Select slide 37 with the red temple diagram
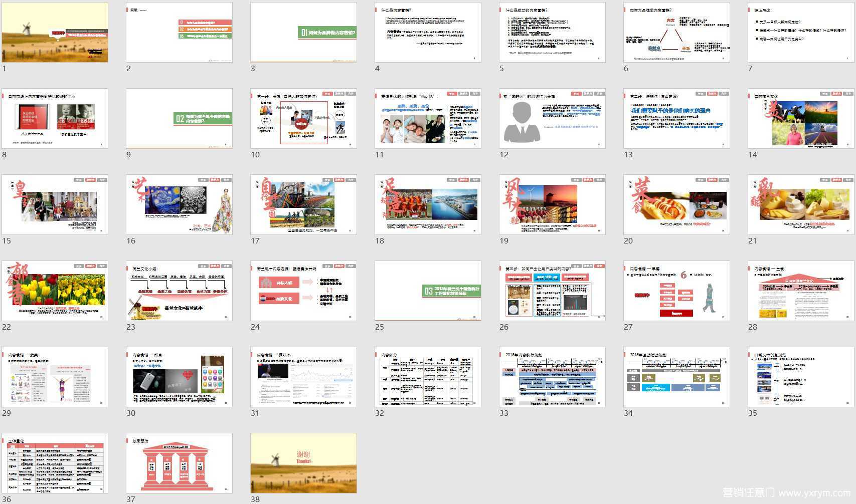 (x=179, y=463)
